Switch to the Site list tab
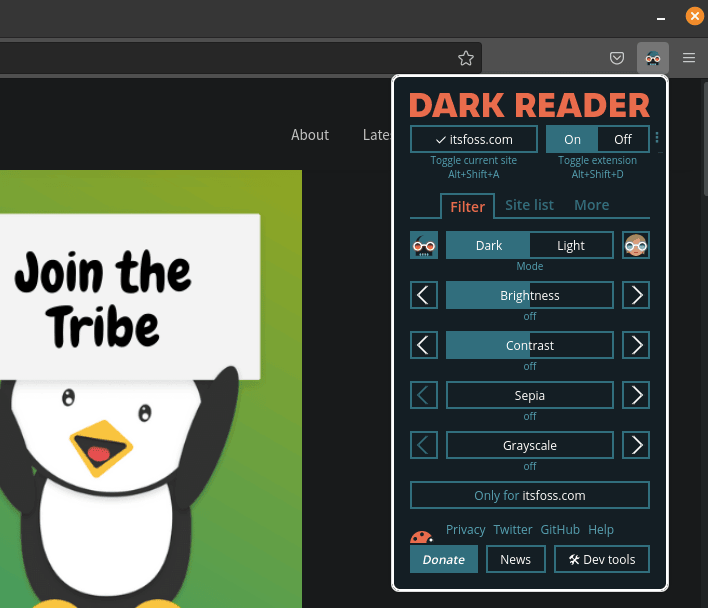The width and height of the screenshot is (708, 608). (529, 205)
